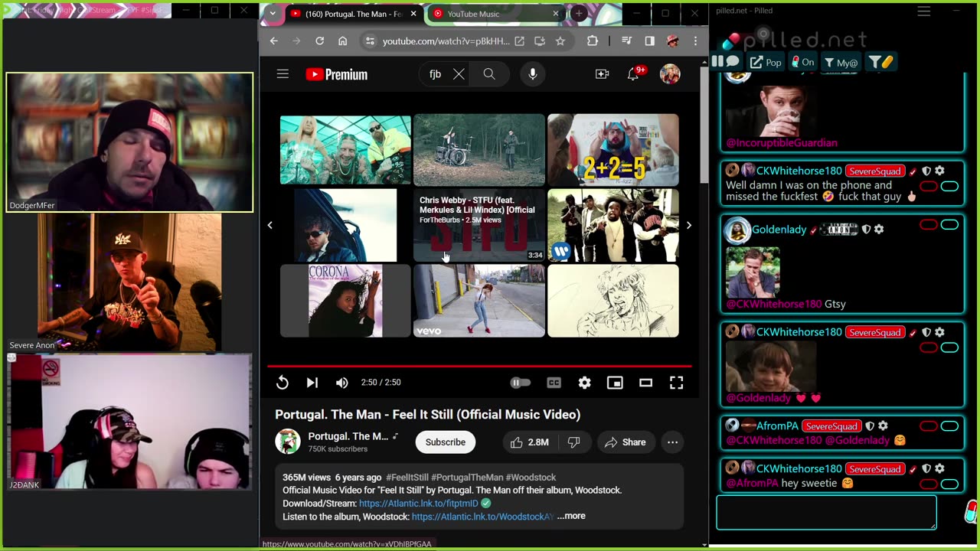Clear the 'fjb' search text
980x551 pixels.
coord(458,74)
